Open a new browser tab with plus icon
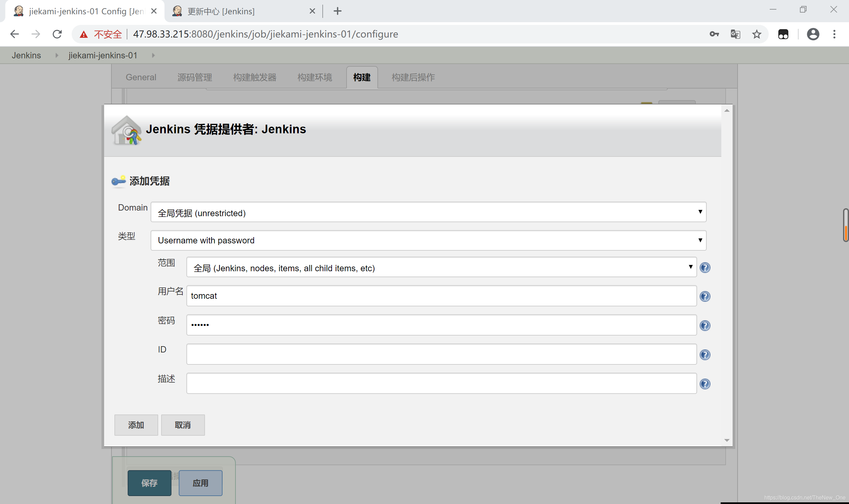The height and width of the screenshot is (504, 849). click(x=337, y=11)
